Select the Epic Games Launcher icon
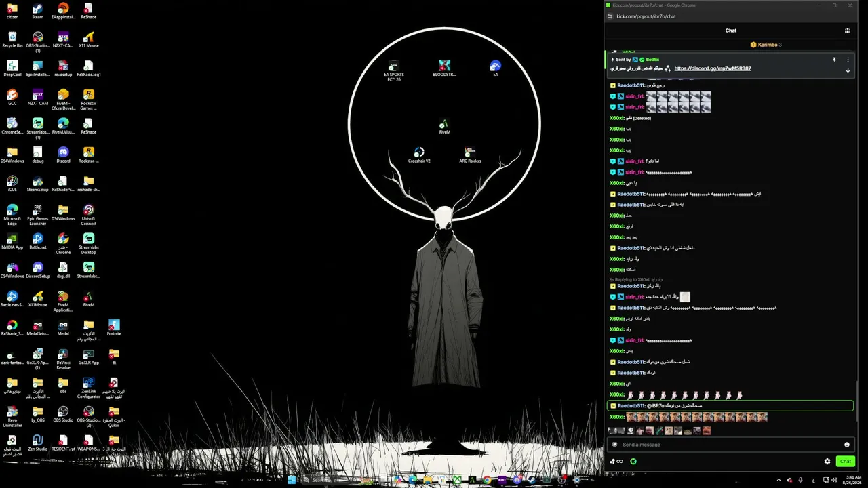 click(38, 215)
